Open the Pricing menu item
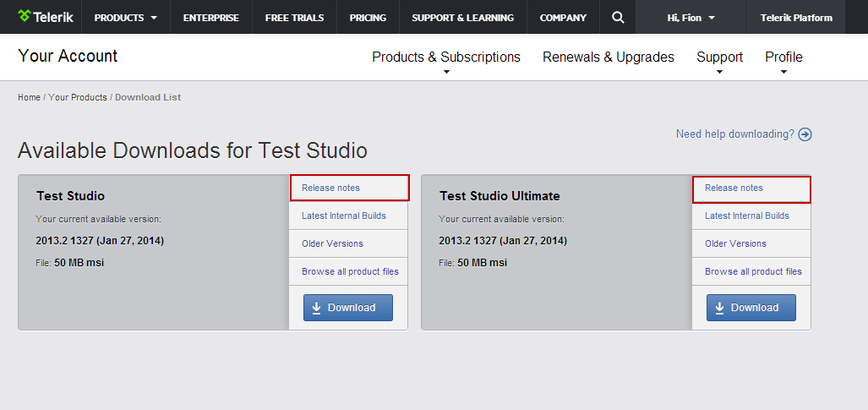The width and height of the screenshot is (868, 410). tap(368, 18)
